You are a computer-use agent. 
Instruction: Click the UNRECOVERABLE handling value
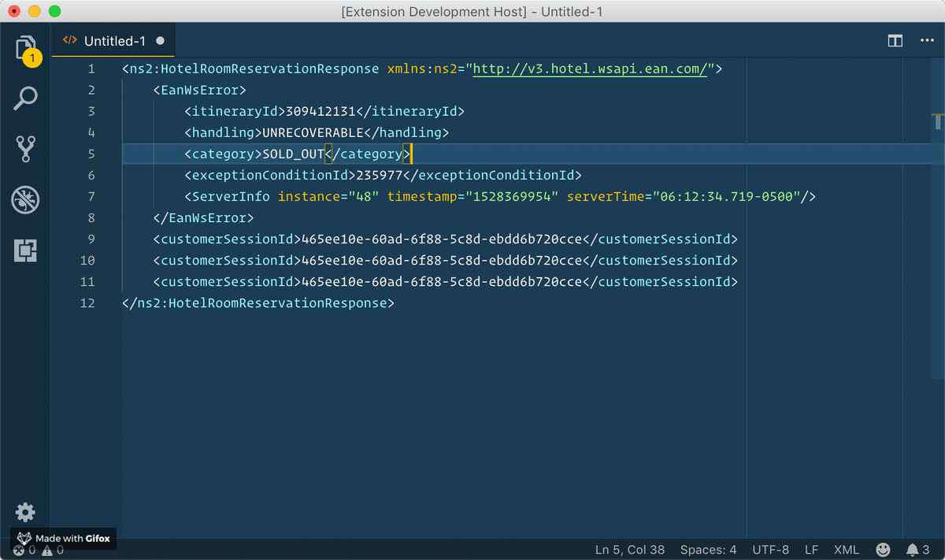click(x=313, y=133)
